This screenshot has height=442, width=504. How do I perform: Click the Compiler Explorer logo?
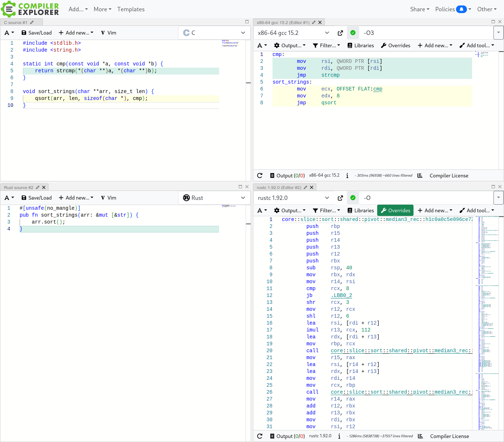30,9
